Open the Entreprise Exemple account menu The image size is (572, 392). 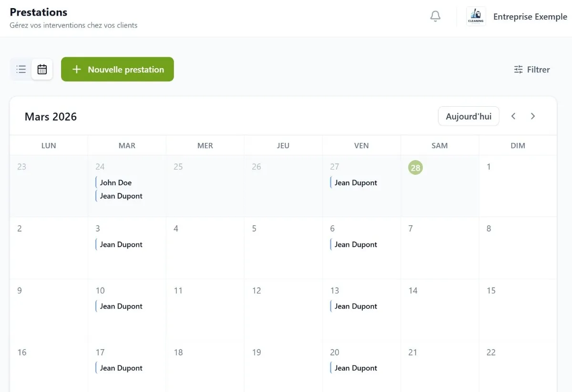(x=530, y=16)
